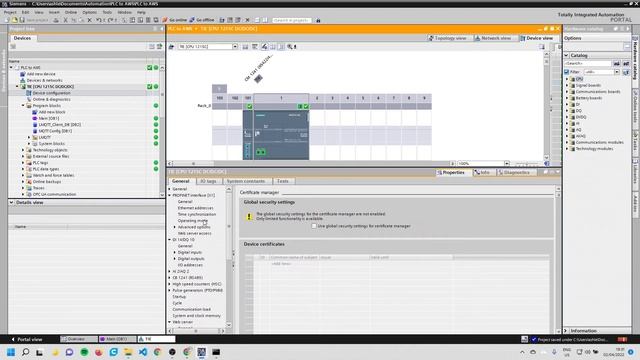
Task: Click the Search in project input field
Action: tap(291, 20)
